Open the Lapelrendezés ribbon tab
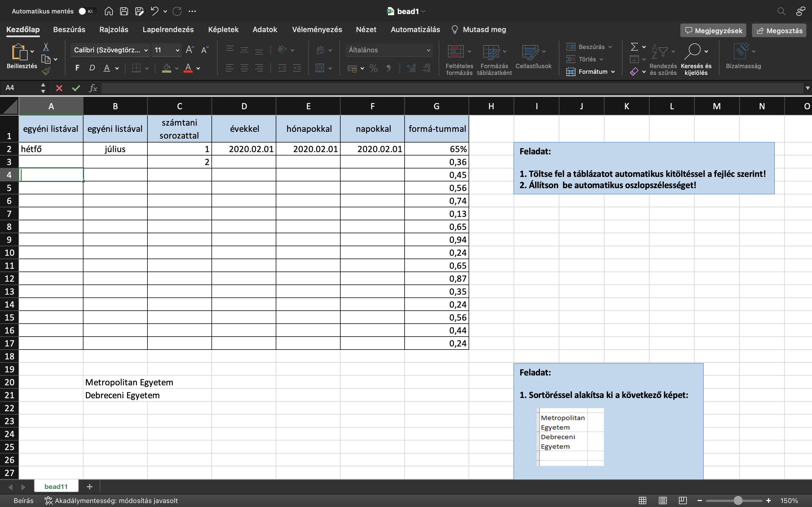 coord(168,30)
